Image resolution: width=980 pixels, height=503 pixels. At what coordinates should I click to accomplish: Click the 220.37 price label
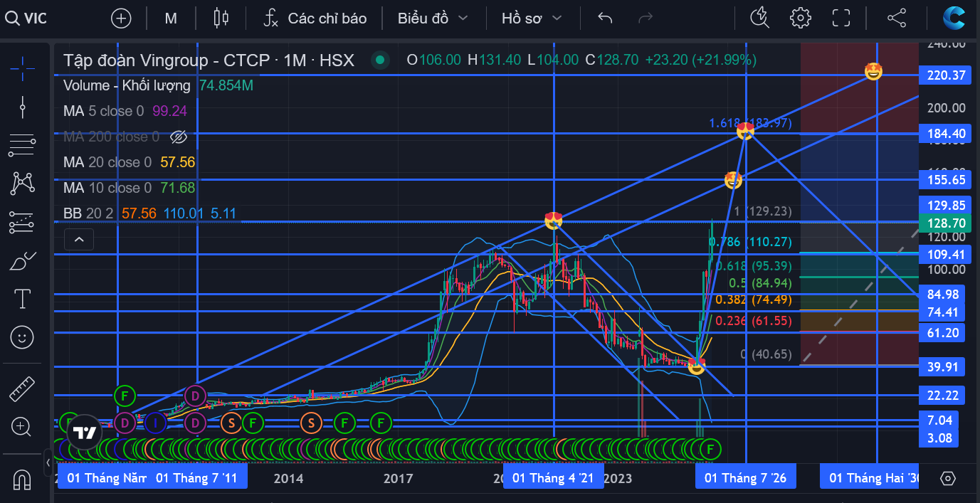[x=944, y=75]
